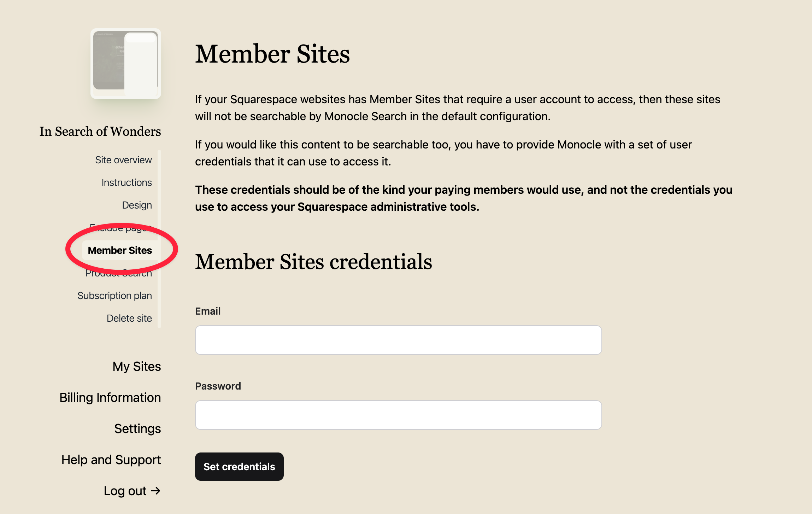812x514 pixels.
Task: Focus the Email input field
Action: [x=398, y=340]
